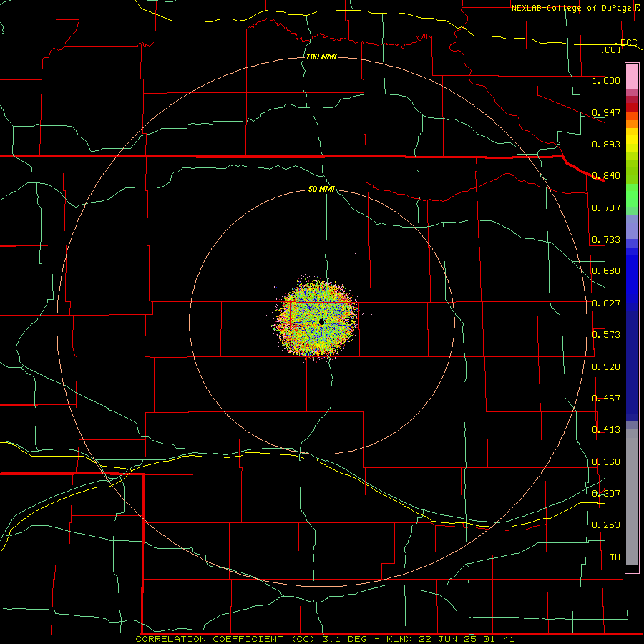Viewport: 644px width, 644px height.
Task: Click the [CC] legend header label
Action: point(611,49)
